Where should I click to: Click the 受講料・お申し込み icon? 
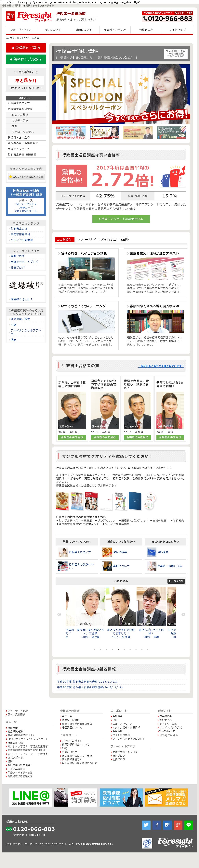[x=151, y=566]
